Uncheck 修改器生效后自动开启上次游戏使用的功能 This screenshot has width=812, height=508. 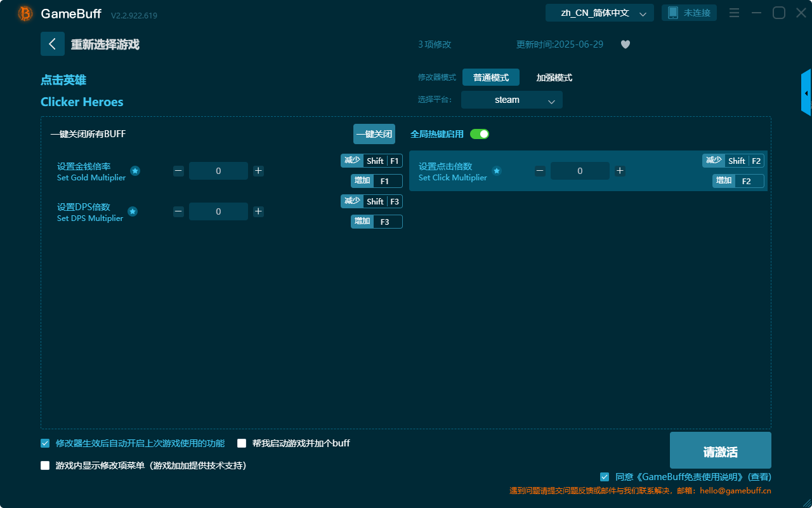pyautogui.click(x=44, y=443)
